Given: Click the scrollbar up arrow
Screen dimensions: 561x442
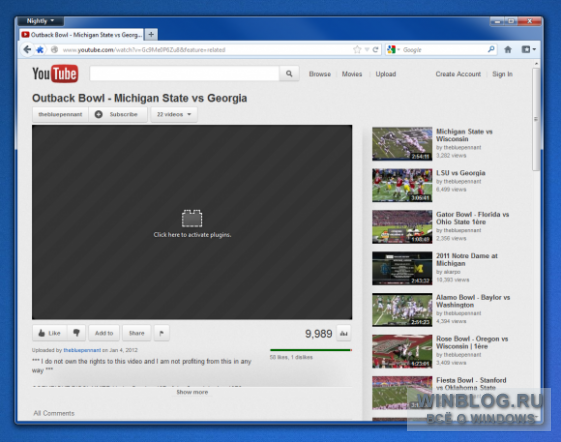Looking at the screenshot, I should pos(536,64).
